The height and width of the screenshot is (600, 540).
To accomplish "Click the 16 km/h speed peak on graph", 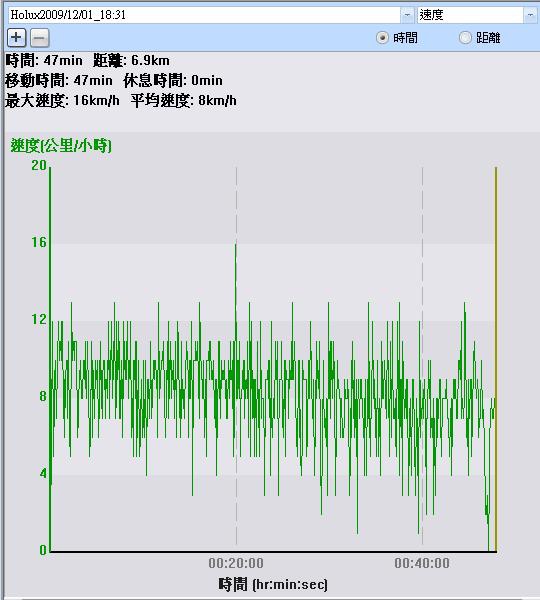I will 236,245.
